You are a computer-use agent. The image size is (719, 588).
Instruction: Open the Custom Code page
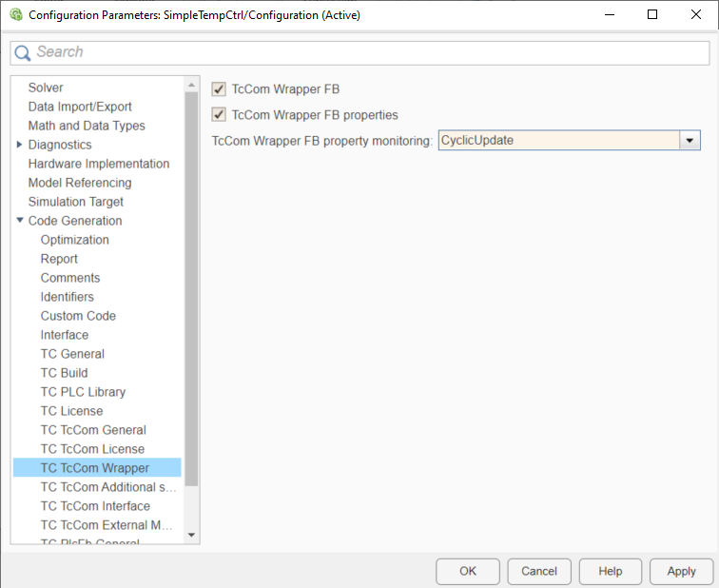(78, 316)
